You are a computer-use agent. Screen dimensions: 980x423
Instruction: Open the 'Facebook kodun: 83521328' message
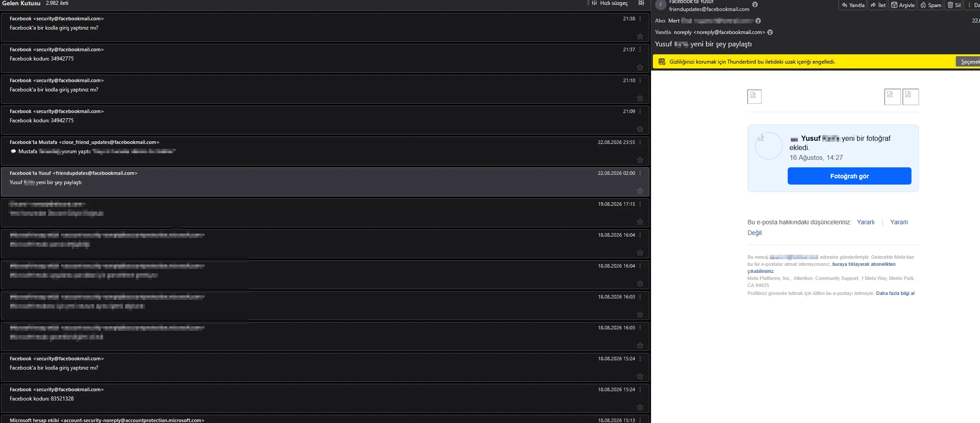(x=325, y=398)
